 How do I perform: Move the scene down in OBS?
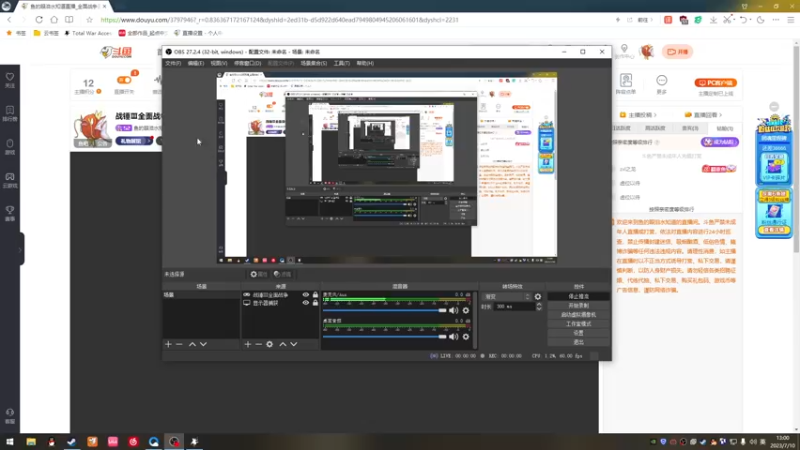point(203,344)
